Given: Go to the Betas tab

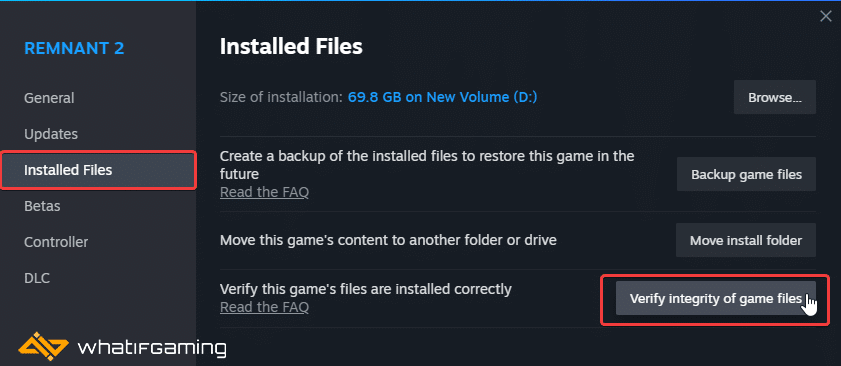Looking at the screenshot, I should point(42,206).
